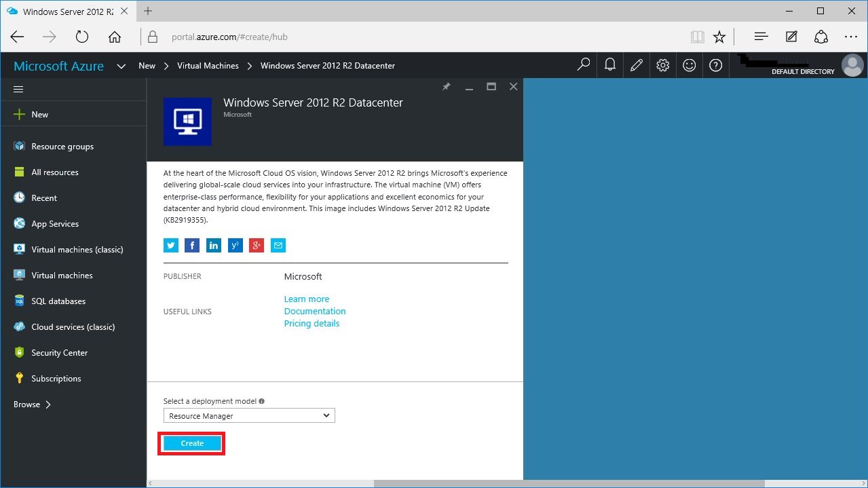Open the deployment model dropdown

249,415
